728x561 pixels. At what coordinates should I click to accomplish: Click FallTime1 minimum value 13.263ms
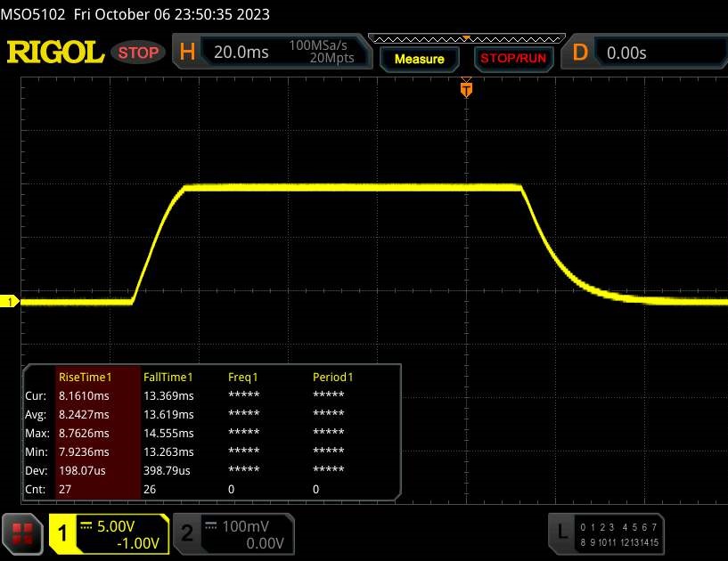coord(168,451)
